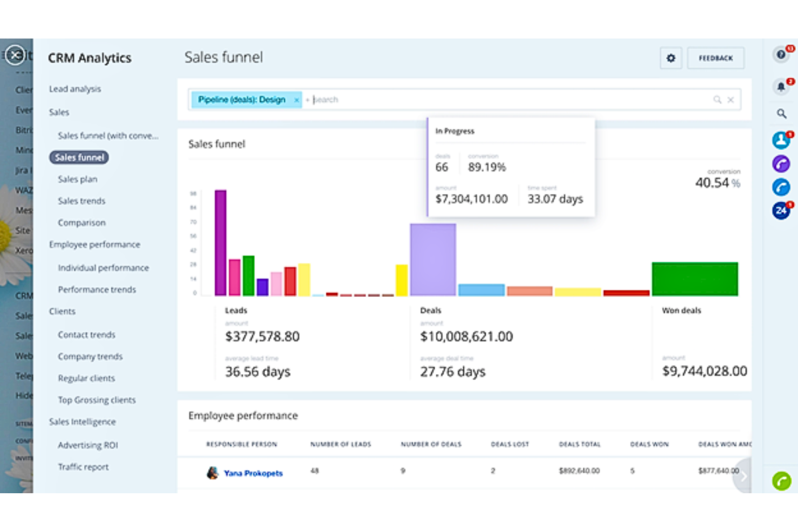The height and width of the screenshot is (532, 798).
Task: Expand the Sales Intelligence section
Action: (82, 422)
